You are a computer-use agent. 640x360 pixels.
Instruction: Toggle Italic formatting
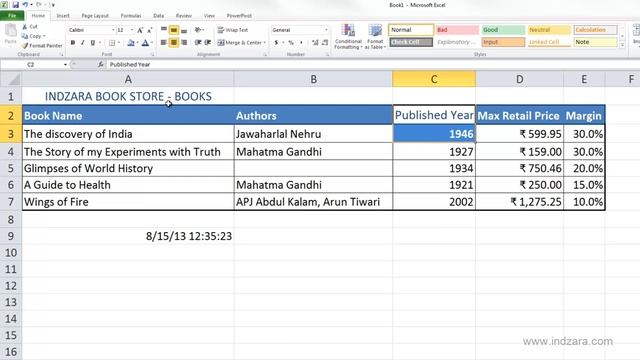[x=82, y=42]
